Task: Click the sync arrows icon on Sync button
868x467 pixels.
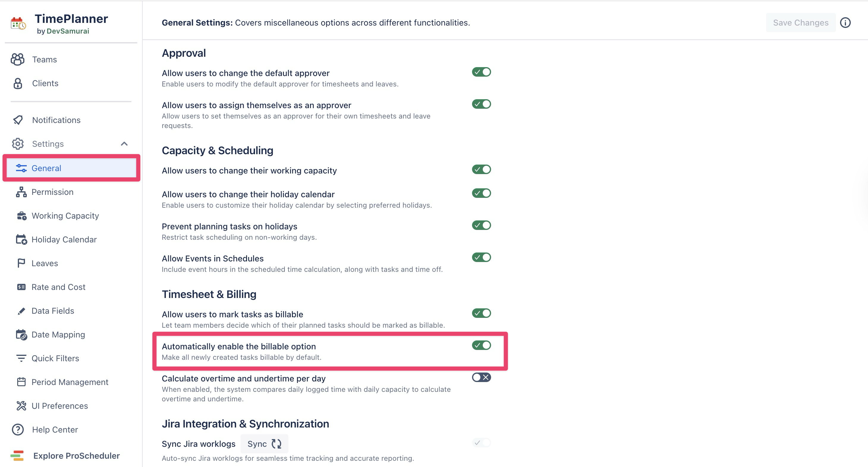Action: point(276,444)
